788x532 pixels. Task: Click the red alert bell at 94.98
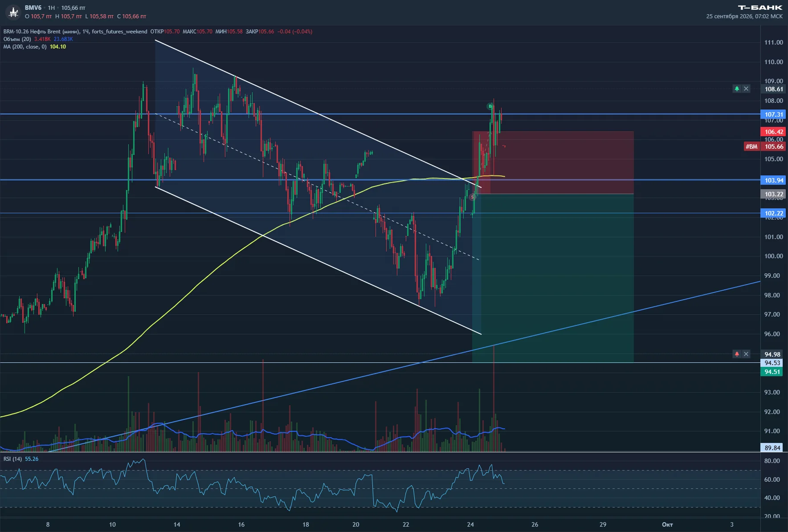pos(737,354)
